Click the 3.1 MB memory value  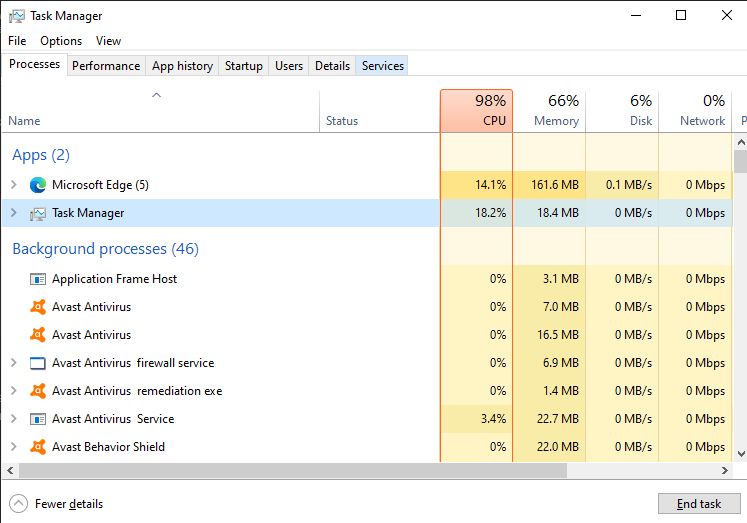click(x=561, y=279)
